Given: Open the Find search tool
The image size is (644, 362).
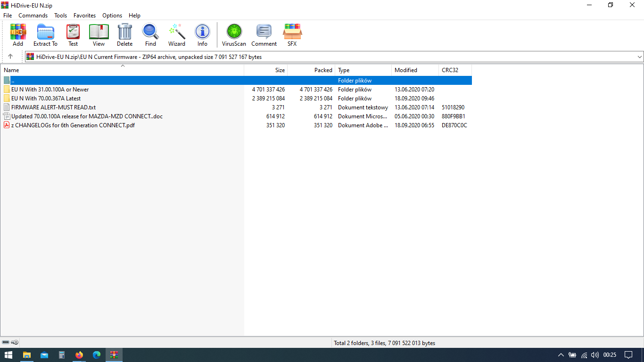Looking at the screenshot, I should pos(150,35).
